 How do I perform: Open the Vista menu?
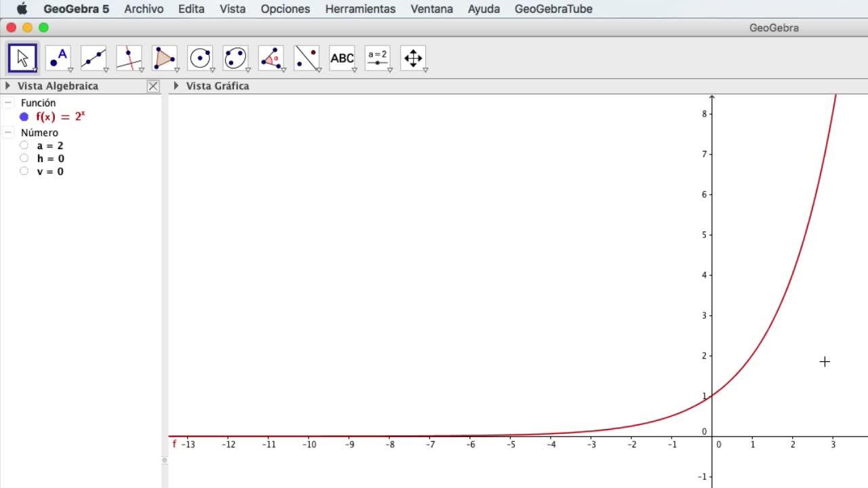233,9
